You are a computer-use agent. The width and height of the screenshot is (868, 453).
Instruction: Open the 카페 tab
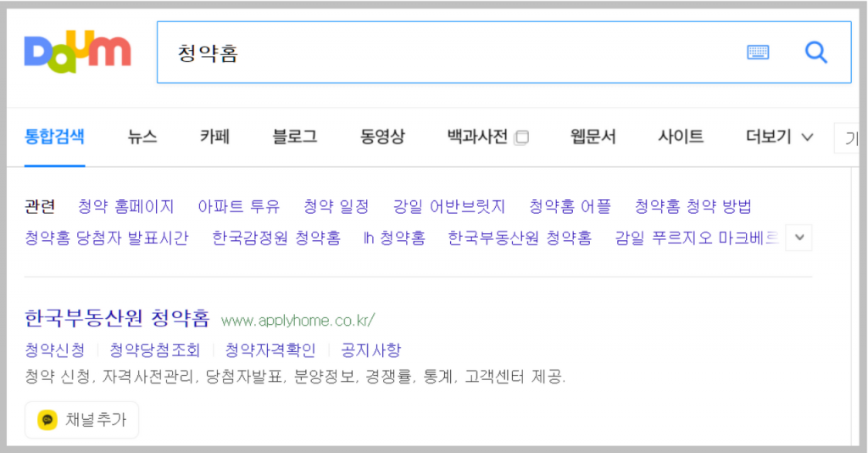pos(214,137)
